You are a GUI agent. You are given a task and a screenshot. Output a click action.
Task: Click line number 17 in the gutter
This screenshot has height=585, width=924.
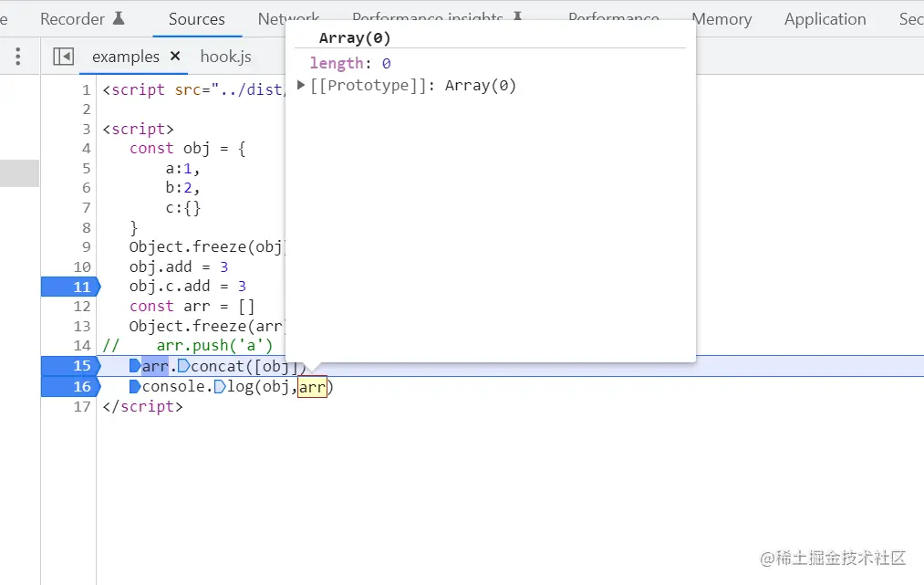tap(82, 406)
